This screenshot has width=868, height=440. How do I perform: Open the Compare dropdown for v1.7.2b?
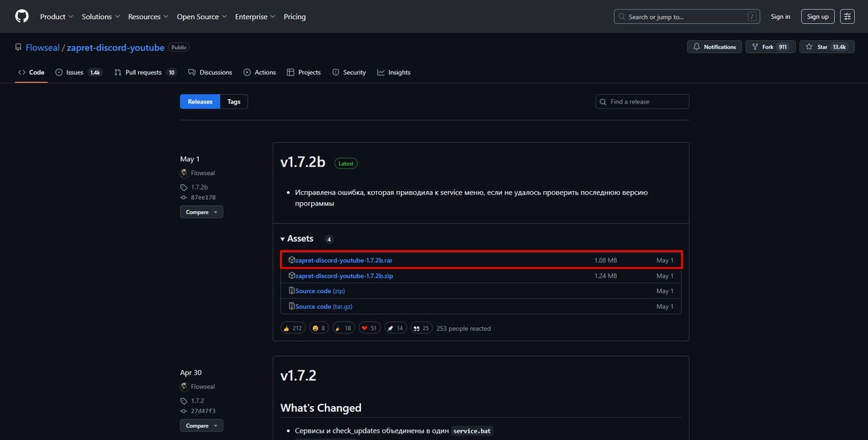pos(201,211)
